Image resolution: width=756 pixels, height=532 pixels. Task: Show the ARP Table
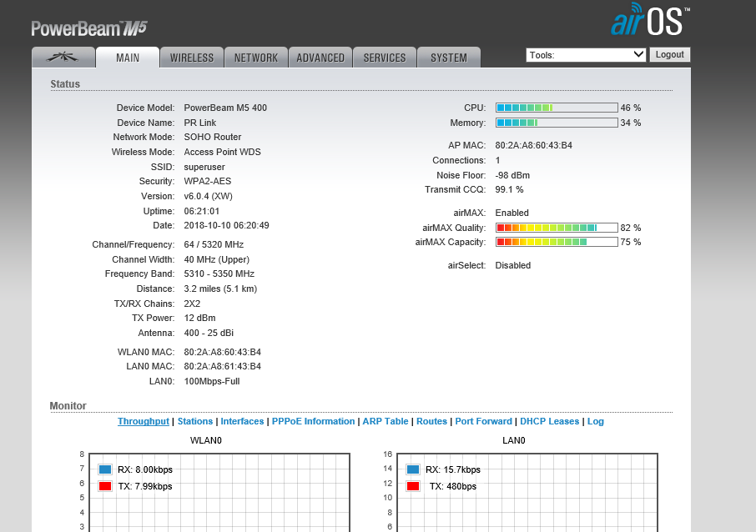click(x=386, y=422)
